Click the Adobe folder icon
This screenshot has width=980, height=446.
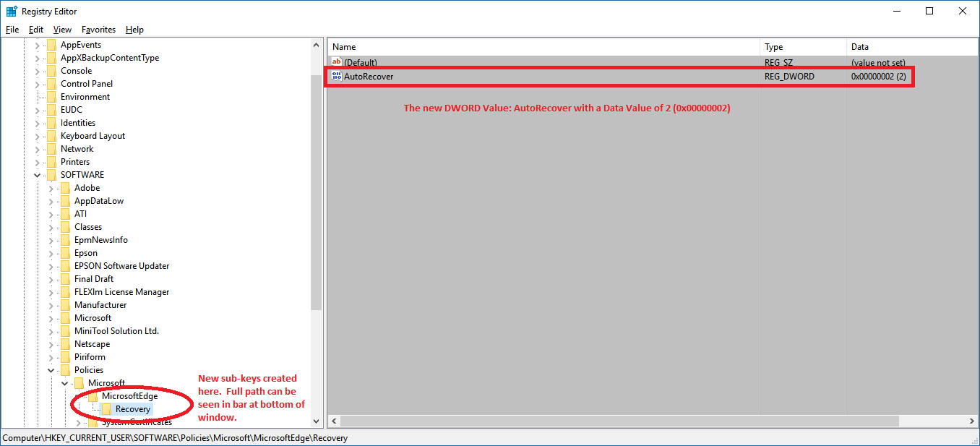point(65,188)
